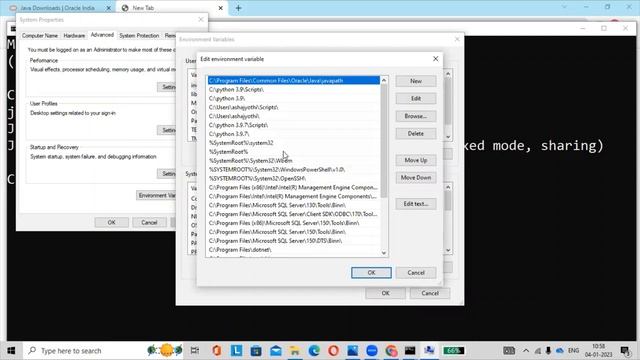Launch the Office app from the taskbar

[216, 351]
